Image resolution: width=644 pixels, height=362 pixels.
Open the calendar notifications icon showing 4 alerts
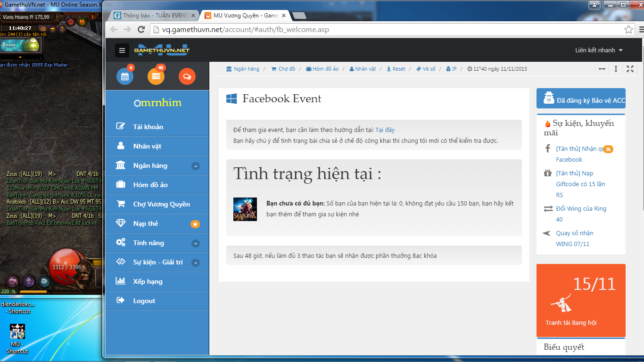[124, 75]
